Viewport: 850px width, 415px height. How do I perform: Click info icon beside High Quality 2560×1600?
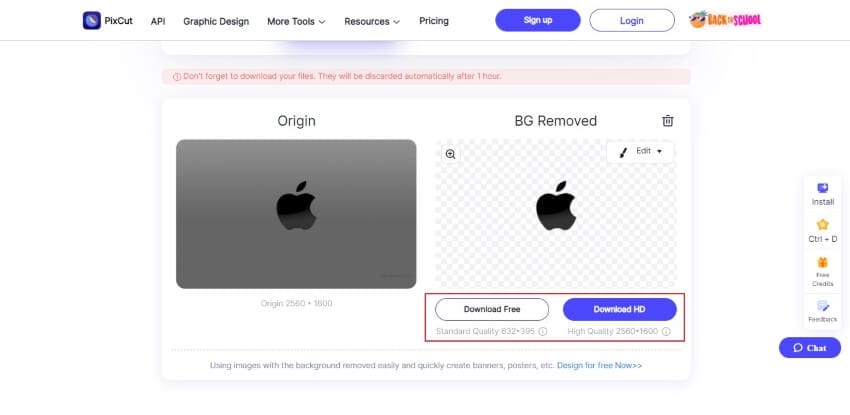click(x=665, y=331)
